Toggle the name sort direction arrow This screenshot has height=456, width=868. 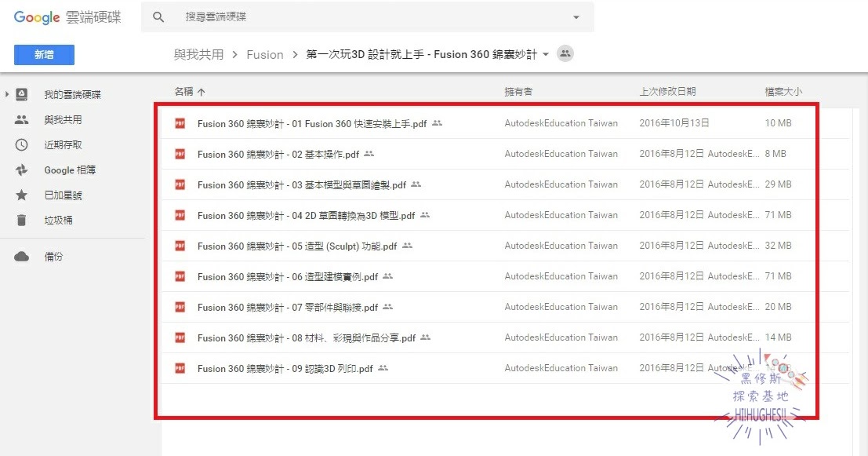pyautogui.click(x=201, y=92)
